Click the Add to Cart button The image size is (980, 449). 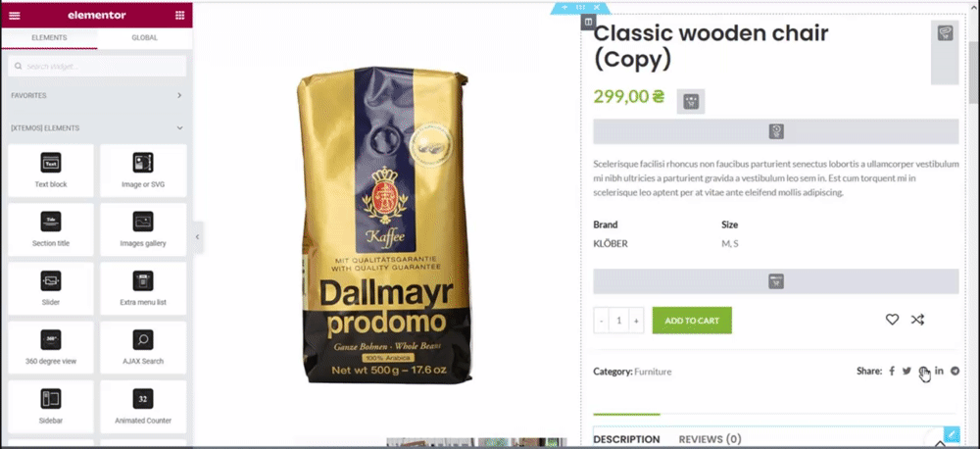pyautogui.click(x=692, y=321)
